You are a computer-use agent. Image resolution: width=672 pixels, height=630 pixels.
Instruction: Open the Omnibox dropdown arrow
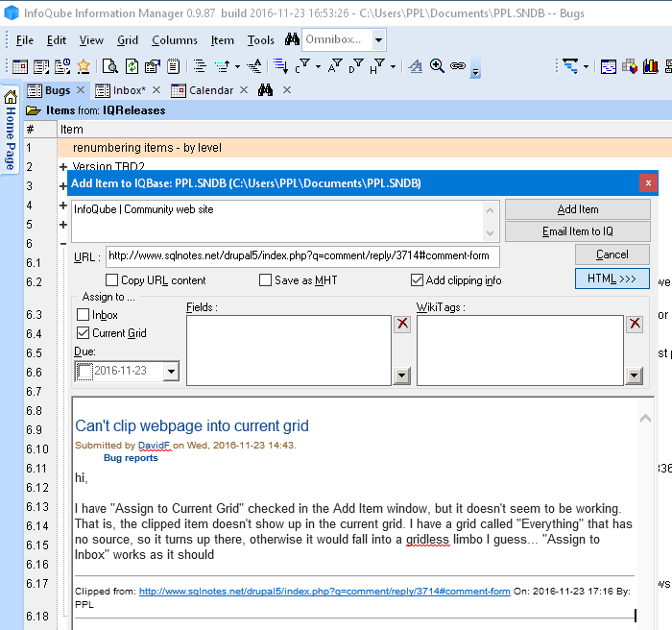pos(378,40)
